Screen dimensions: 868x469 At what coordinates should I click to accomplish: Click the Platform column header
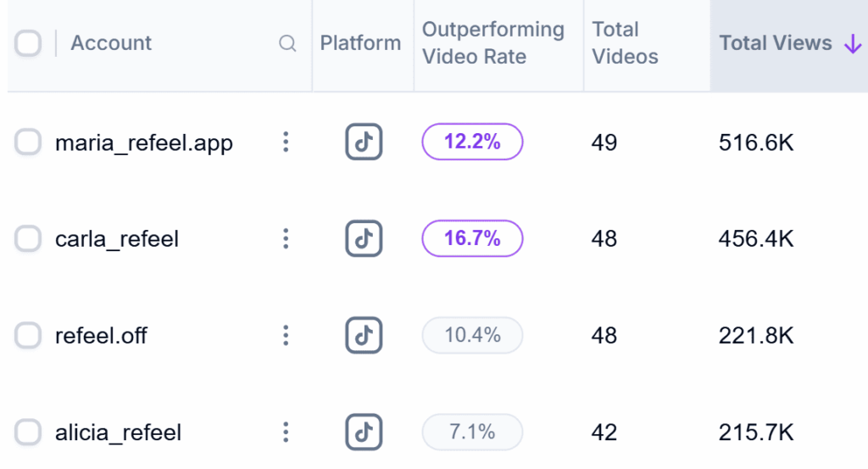(360, 43)
